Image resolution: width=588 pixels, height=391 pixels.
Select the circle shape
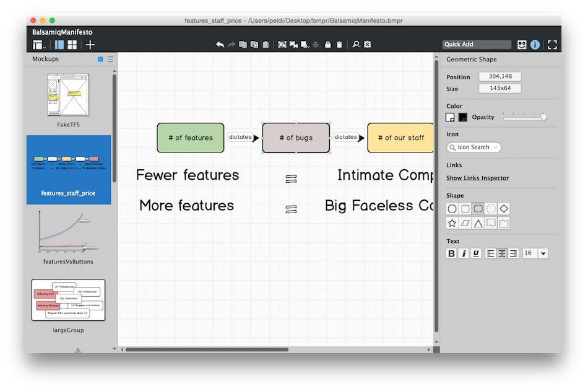(x=452, y=209)
